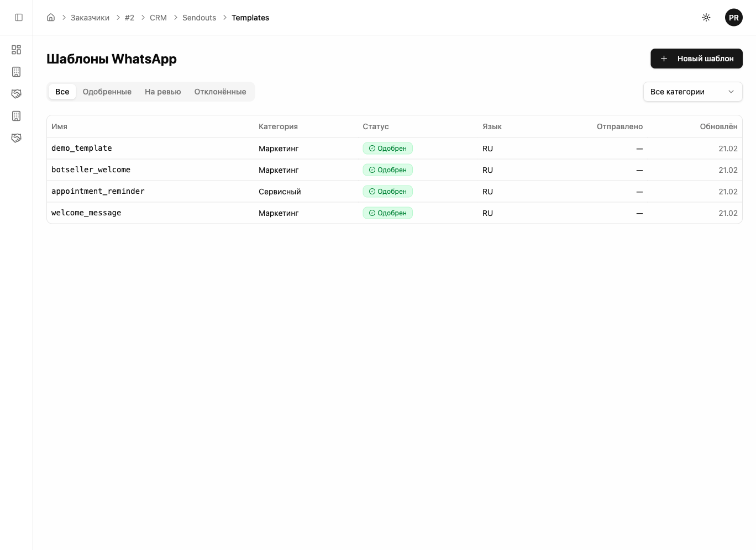Switch to the 'Одобренные' tab
756x550 pixels.
107,92
